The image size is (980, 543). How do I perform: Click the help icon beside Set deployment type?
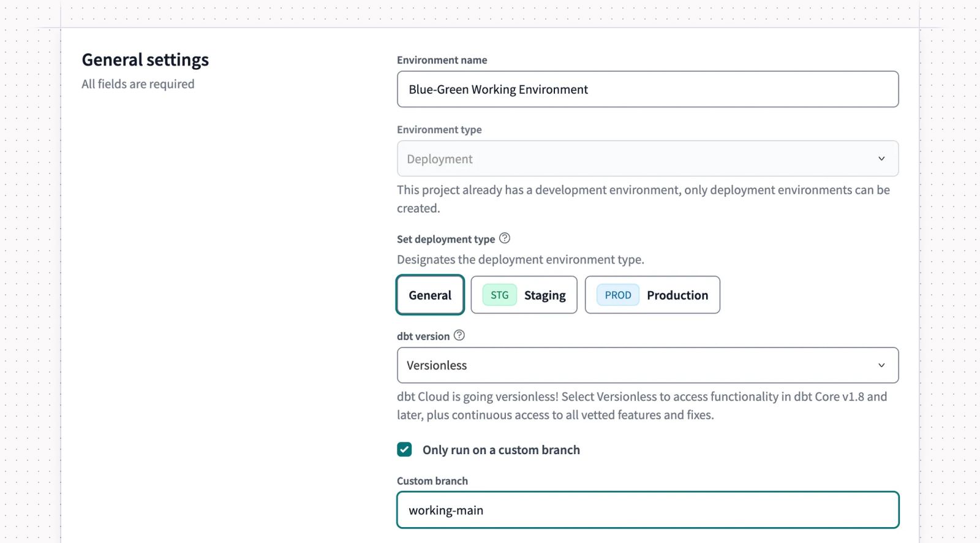coord(505,238)
